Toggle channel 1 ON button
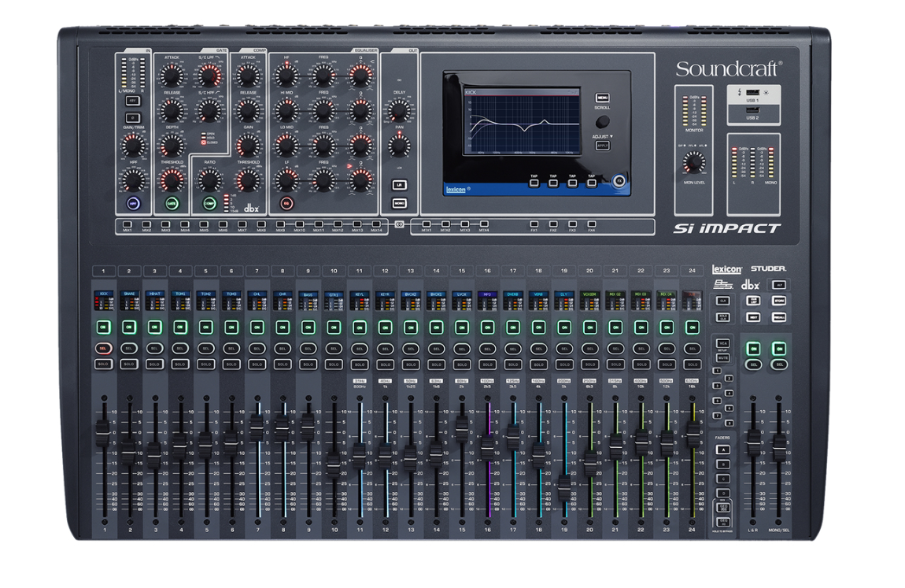Viewport: 905px width, 588px height. [103, 327]
